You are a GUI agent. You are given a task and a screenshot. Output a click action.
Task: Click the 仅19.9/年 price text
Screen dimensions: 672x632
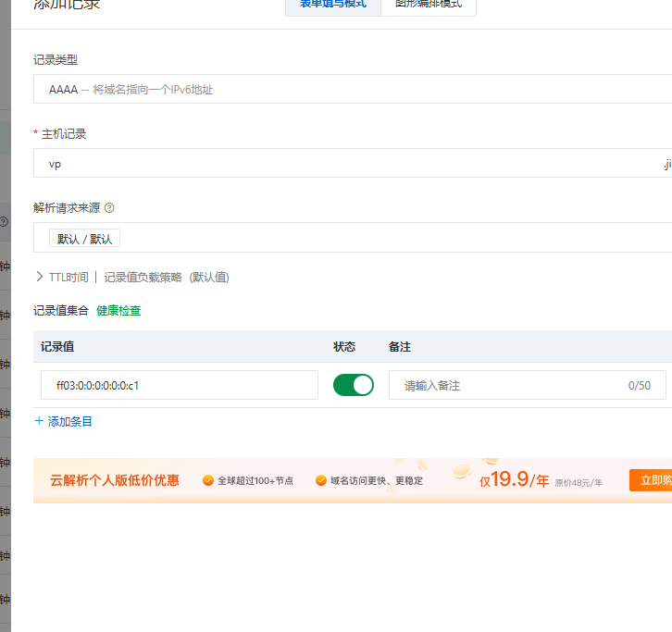pos(514,479)
